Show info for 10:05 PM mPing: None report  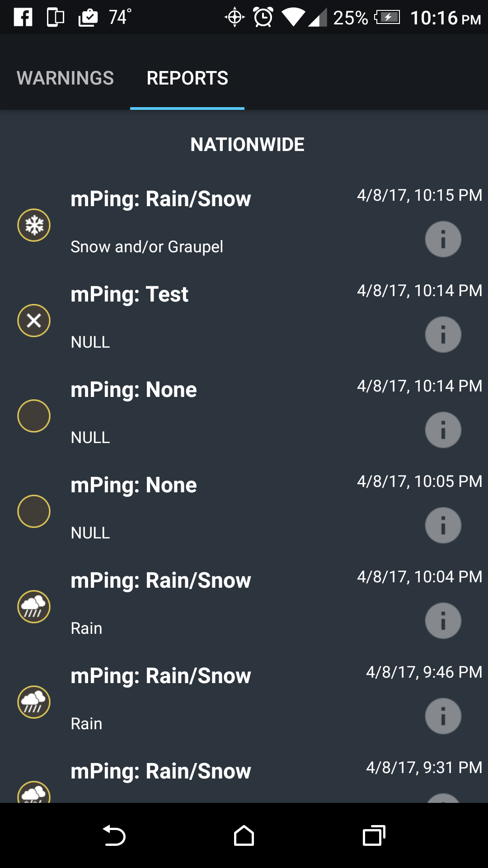(x=443, y=525)
